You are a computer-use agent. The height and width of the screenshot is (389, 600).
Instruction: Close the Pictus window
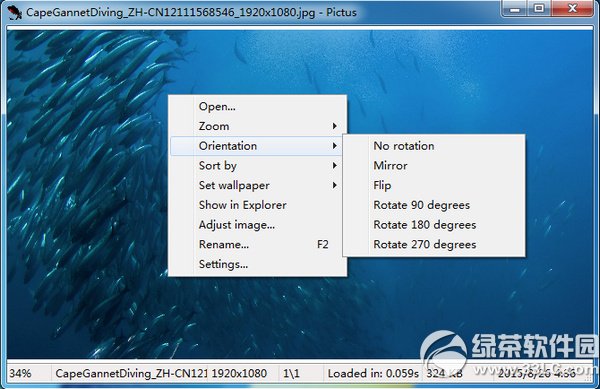point(572,9)
